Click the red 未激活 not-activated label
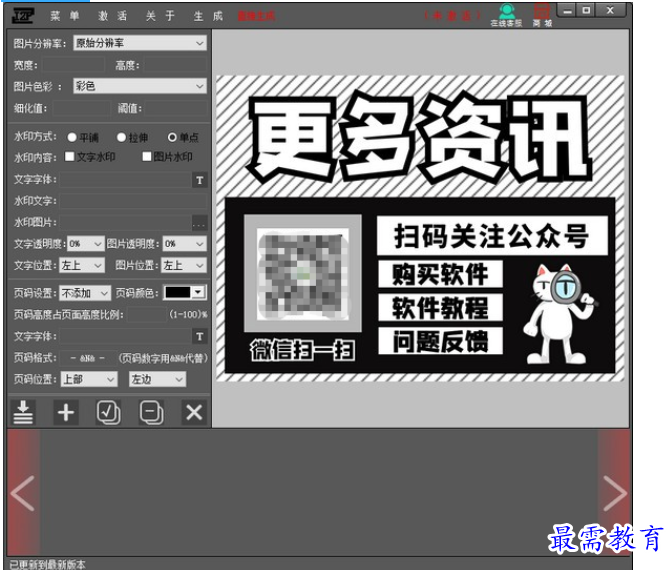 [x=453, y=16]
